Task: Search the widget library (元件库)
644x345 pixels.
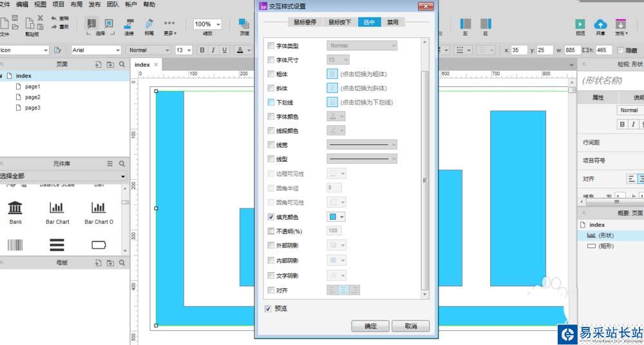Action: 122,164
